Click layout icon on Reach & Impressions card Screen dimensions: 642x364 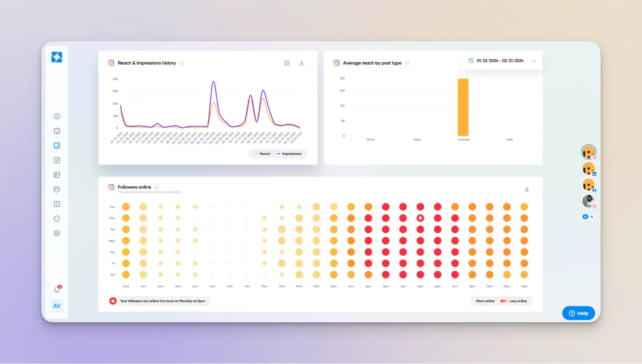click(287, 63)
